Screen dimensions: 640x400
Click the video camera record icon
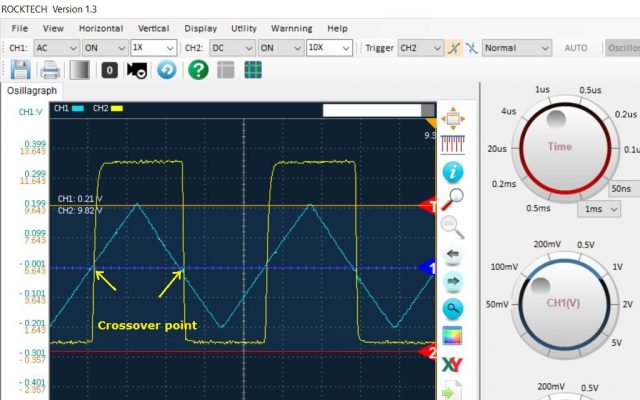coord(137,70)
